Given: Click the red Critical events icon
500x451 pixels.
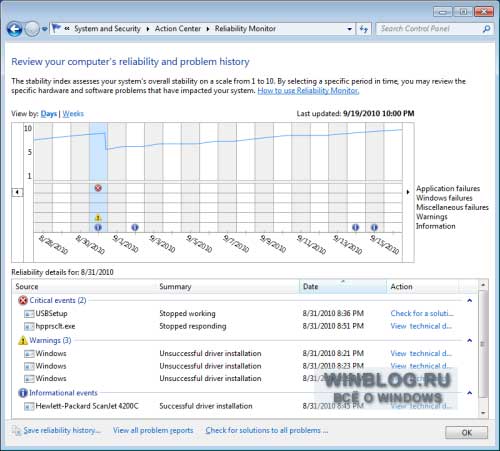Looking at the screenshot, I should click(x=23, y=301).
